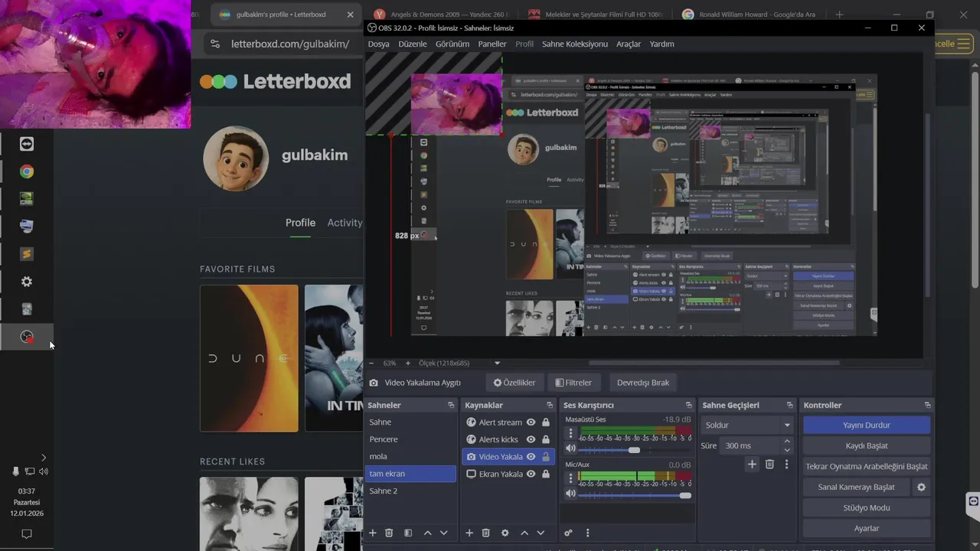Add a new scene with the plus icon
Viewport: 980px width, 551px height.
coord(373,533)
